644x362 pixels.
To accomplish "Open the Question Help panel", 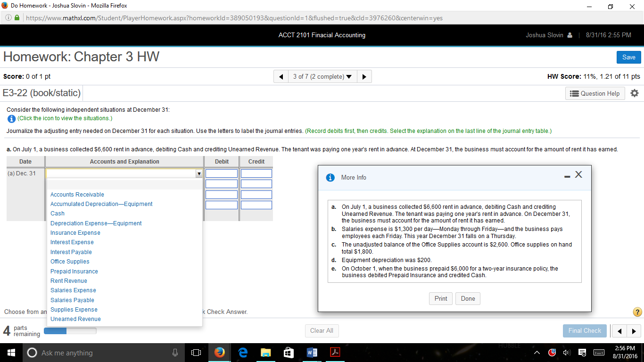I will click(x=594, y=93).
